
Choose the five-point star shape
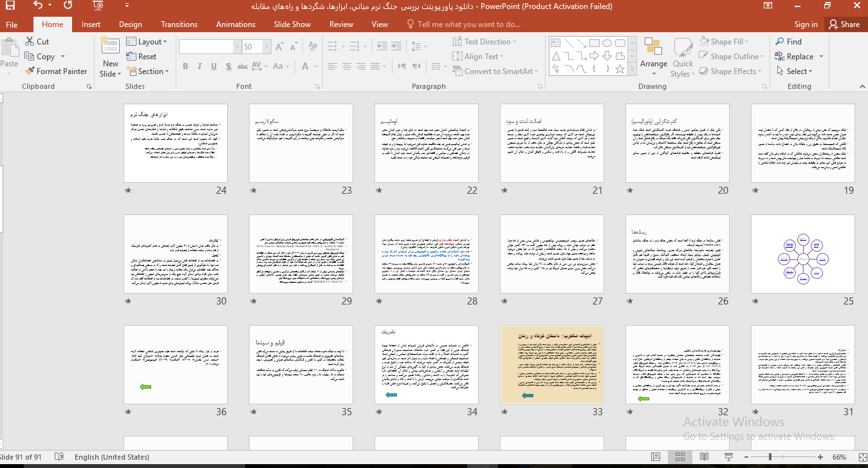[620, 69]
